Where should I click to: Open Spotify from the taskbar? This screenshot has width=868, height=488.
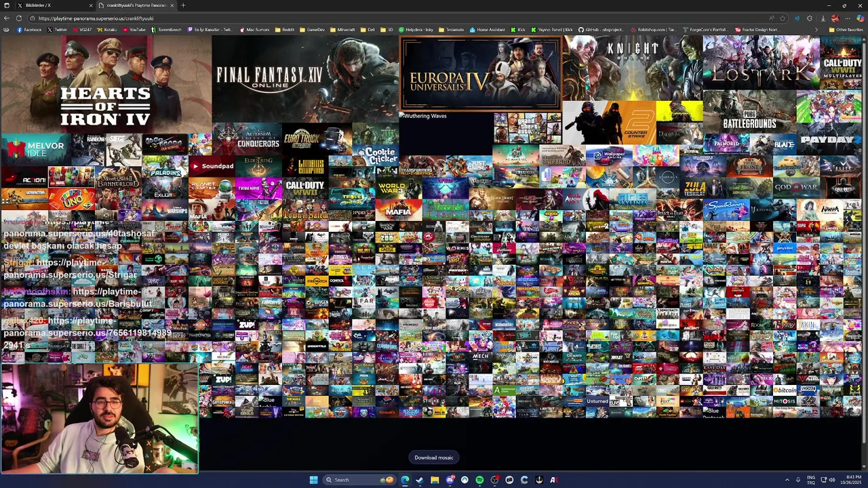click(x=479, y=480)
